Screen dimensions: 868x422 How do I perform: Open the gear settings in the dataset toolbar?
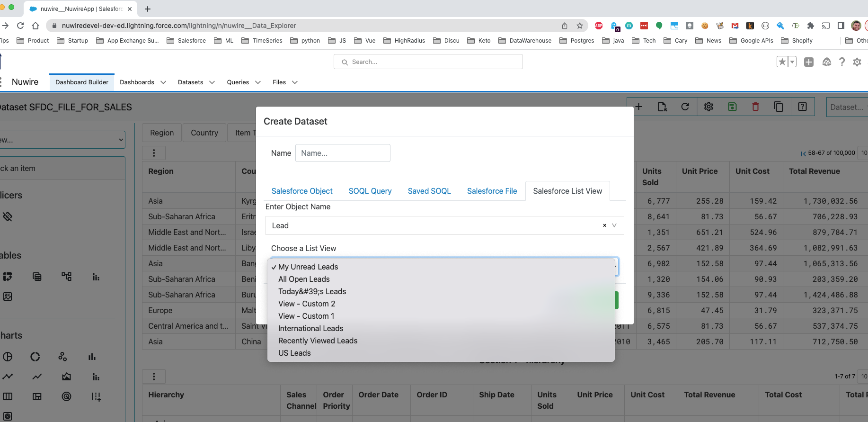pyautogui.click(x=709, y=107)
